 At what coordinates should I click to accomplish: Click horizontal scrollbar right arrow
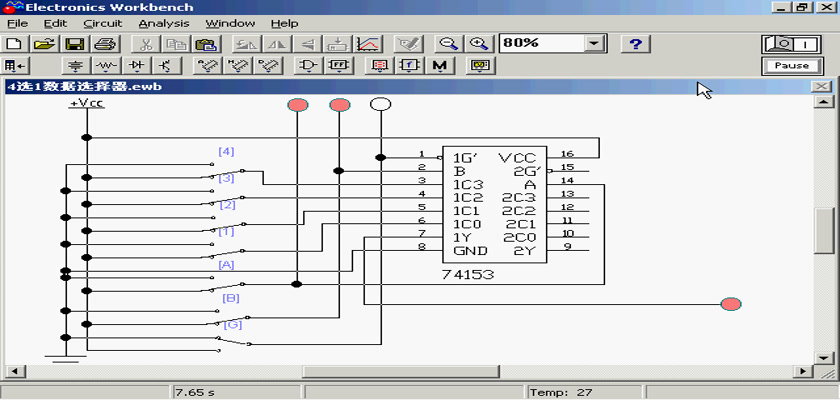tap(803, 371)
